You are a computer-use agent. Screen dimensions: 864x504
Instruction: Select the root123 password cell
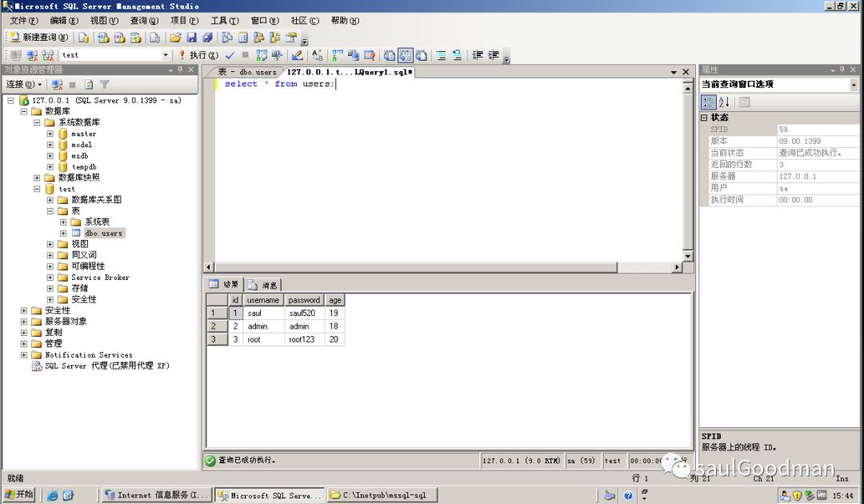click(x=304, y=339)
